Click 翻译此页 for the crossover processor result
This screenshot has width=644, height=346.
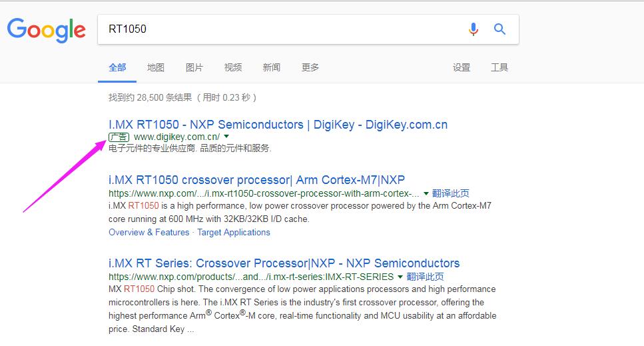(x=451, y=193)
